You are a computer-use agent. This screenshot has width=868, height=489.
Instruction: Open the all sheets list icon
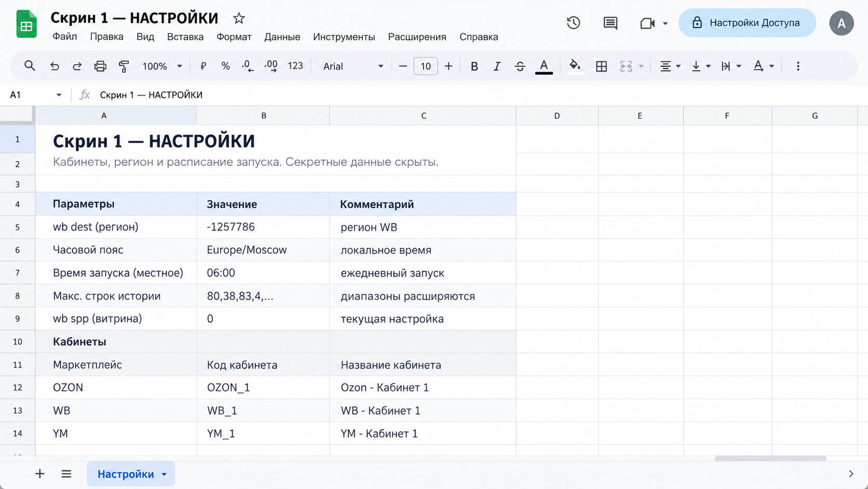click(66, 473)
